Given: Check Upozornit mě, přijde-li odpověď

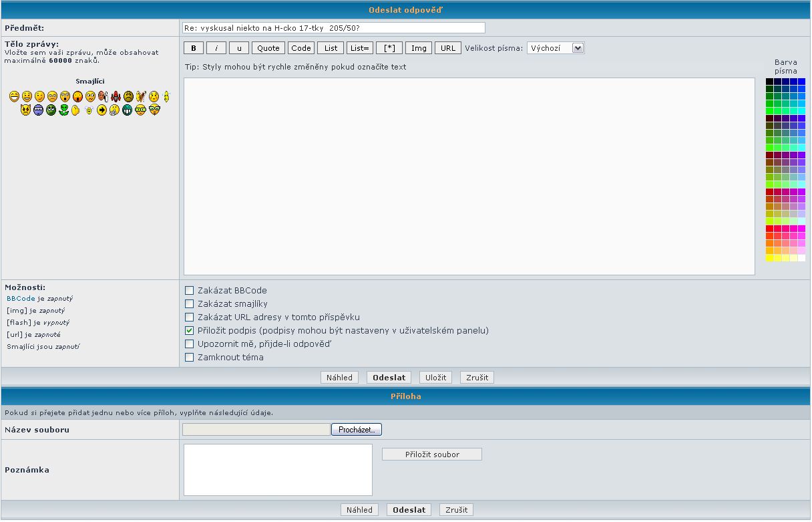Looking at the screenshot, I should coord(189,344).
